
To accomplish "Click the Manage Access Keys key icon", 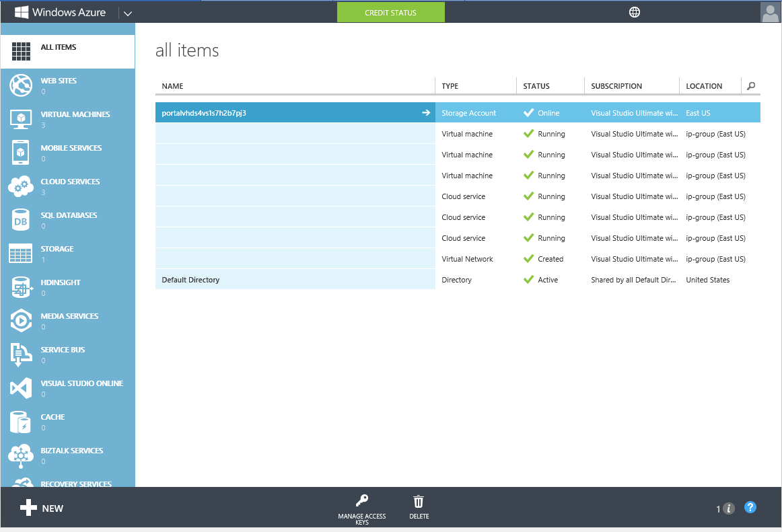I will (x=362, y=500).
